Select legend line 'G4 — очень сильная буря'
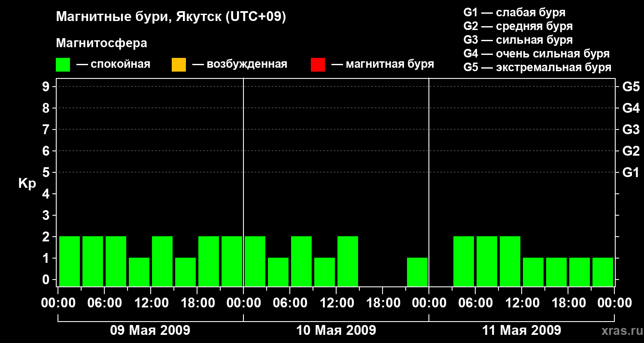The width and height of the screenshot is (644, 343). [536, 54]
